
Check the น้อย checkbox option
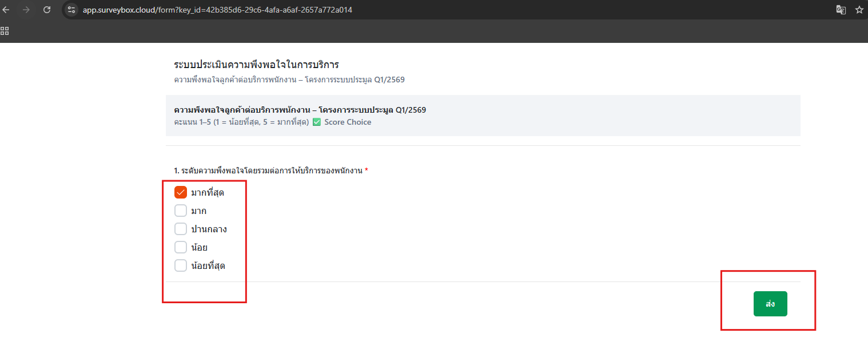pyautogui.click(x=181, y=247)
